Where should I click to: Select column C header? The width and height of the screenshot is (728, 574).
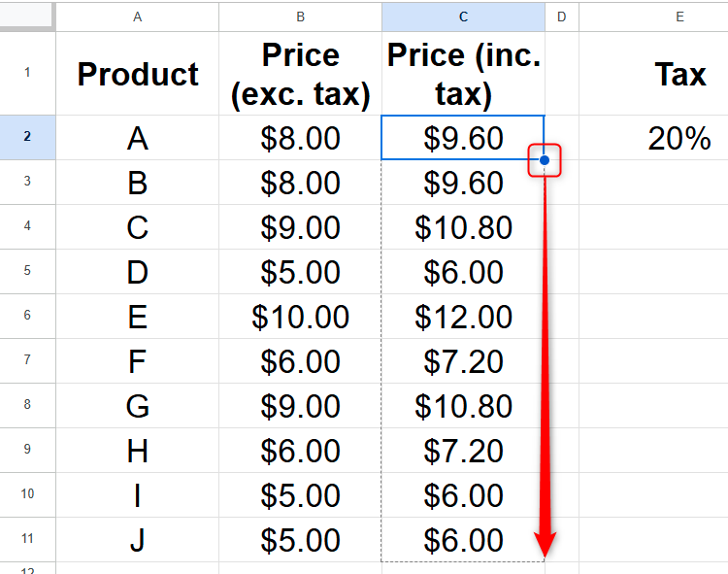point(463,17)
